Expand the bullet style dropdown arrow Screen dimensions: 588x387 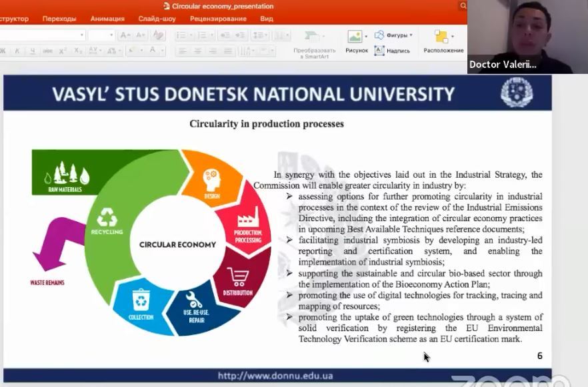click(x=191, y=35)
